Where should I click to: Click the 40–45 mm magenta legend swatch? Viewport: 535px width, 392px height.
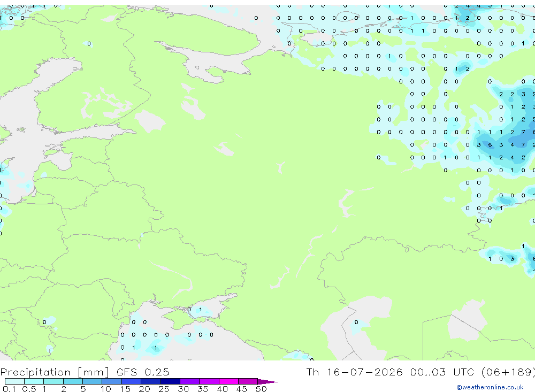tap(228, 381)
